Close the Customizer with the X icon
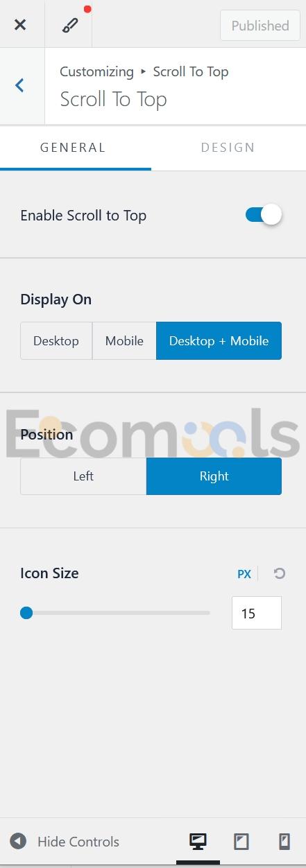306x868 pixels. tap(20, 25)
